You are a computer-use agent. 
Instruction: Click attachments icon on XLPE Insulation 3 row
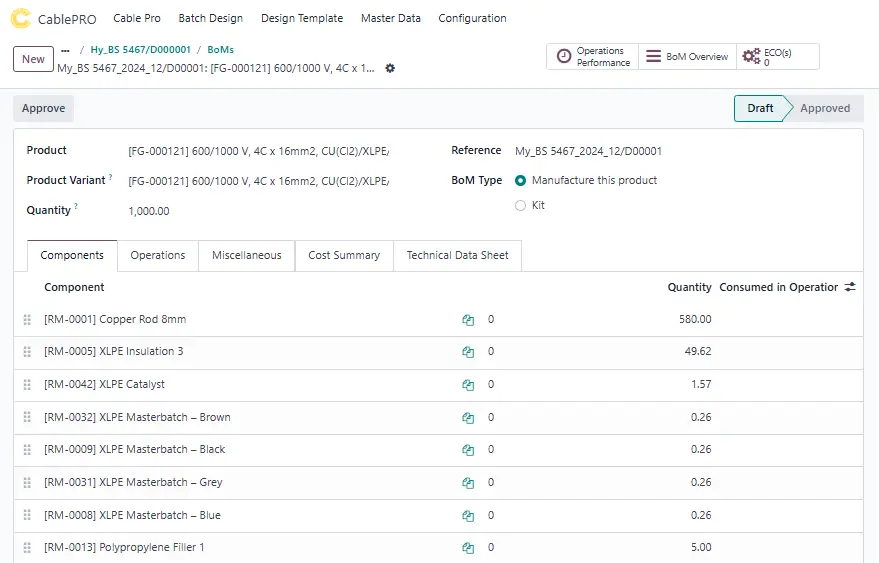point(468,352)
